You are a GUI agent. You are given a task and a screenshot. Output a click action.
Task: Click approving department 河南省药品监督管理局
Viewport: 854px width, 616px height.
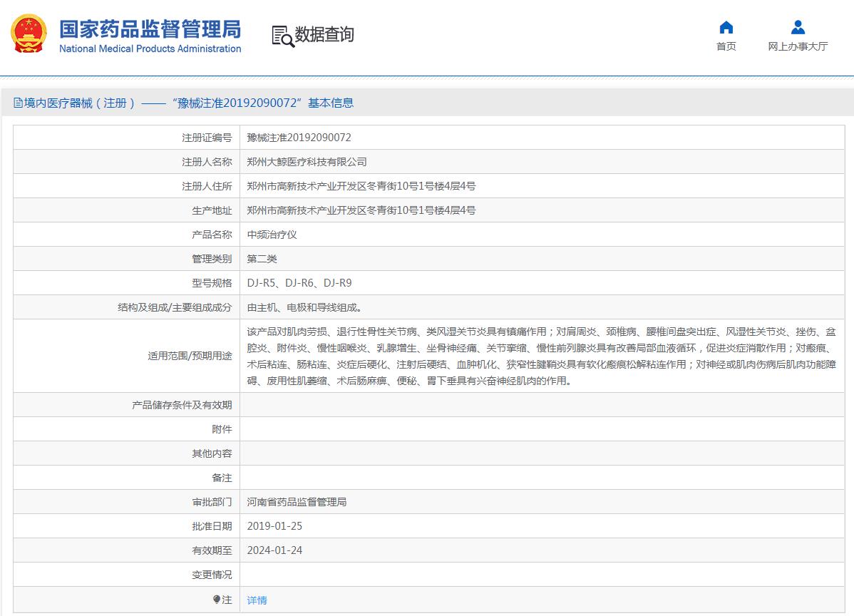pos(297,502)
